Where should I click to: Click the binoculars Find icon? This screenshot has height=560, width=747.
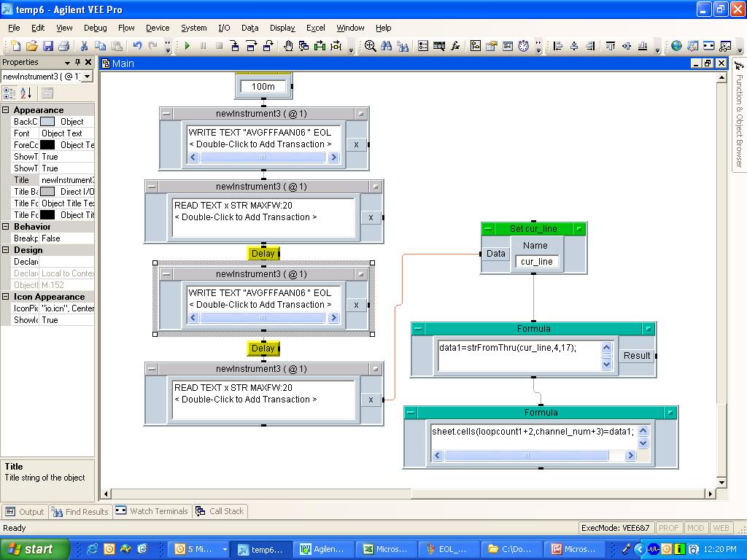386,46
